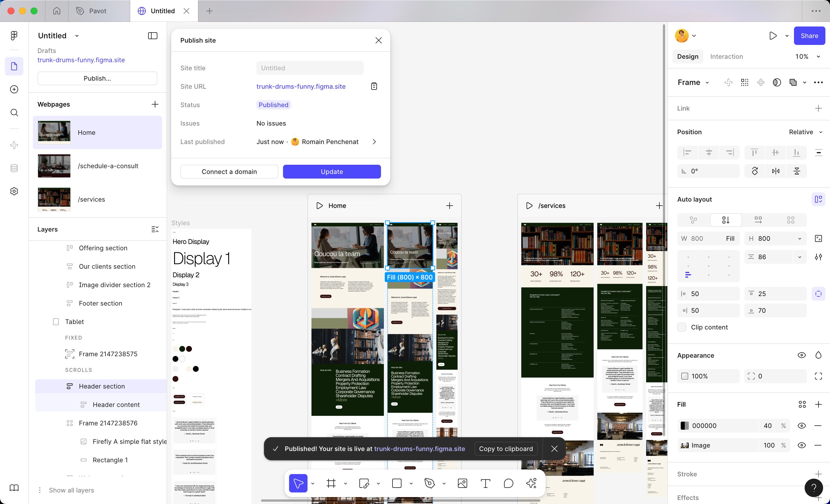830x504 pixels.
Task: Open the AI actions sparkle tool
Action: click(531, 484)
